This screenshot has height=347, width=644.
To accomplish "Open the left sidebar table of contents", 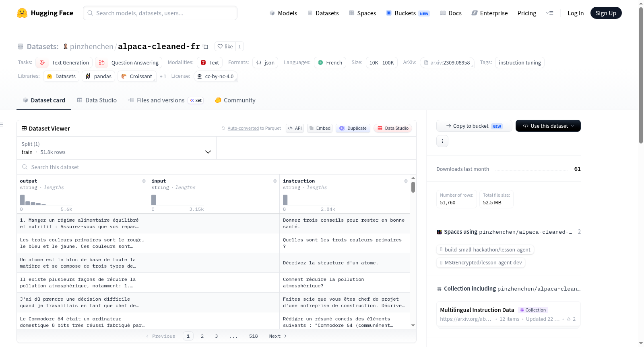I will coord(2,125).
